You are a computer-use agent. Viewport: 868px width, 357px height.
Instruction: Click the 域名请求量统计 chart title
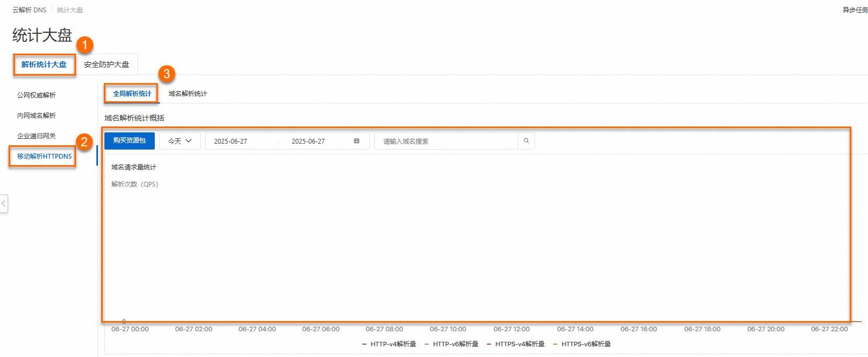coord(134,167)
